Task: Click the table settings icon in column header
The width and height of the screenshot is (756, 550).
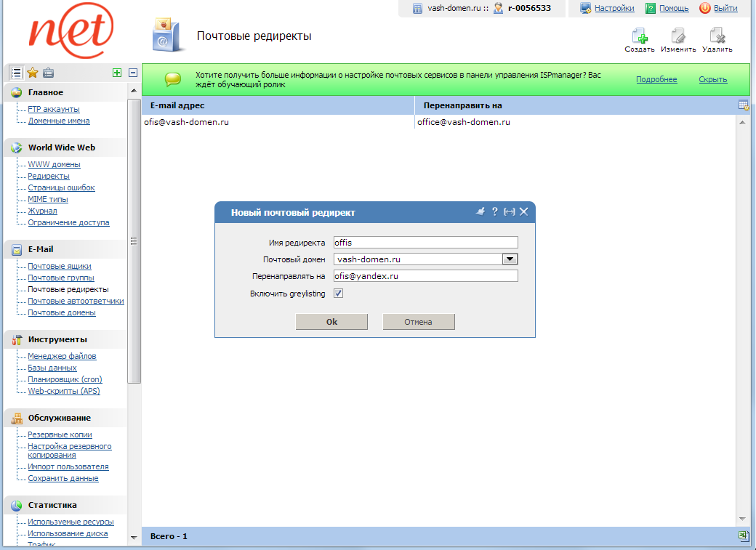Action: point(743,105)
